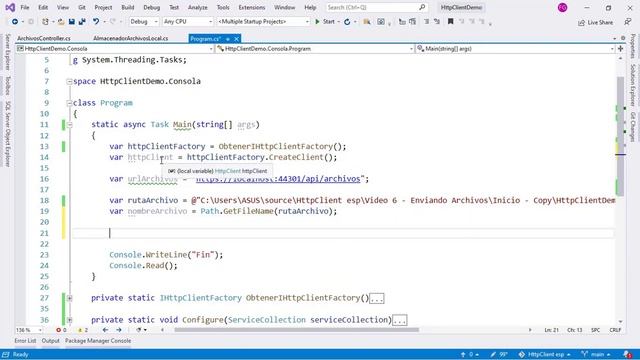Collapse the Main method at line 11

coord(70,125)
